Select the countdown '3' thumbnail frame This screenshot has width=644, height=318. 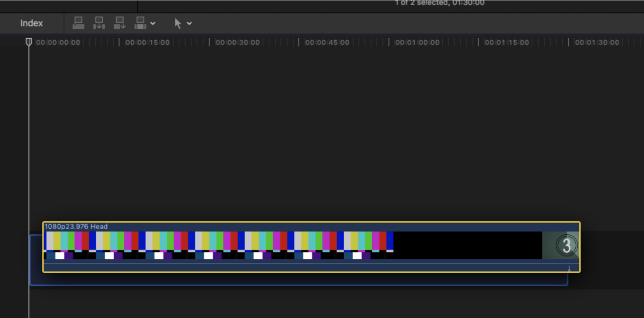tap(566, 245)
